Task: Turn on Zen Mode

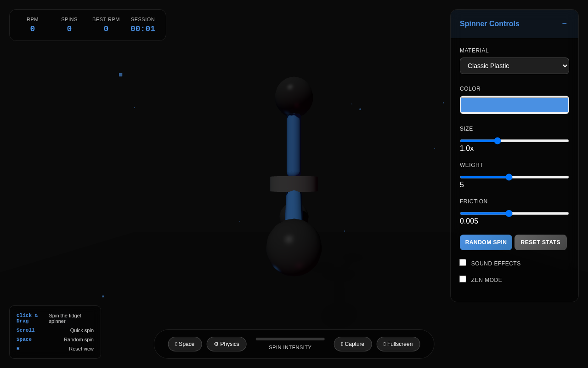Action: 463,279
